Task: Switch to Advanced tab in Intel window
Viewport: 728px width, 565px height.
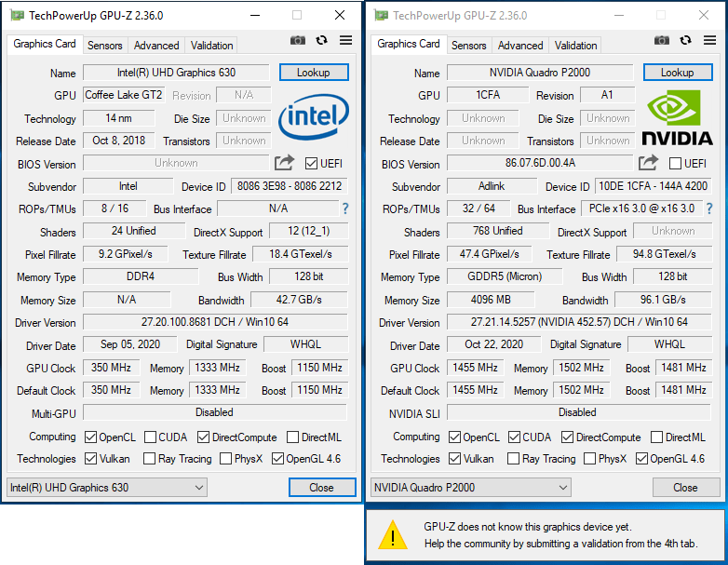Action: (x=156, y=46)
